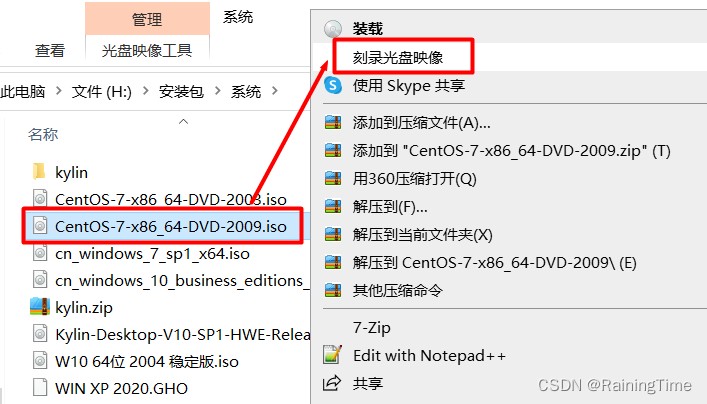707x404 pixels.
Task: Click the share arrow icon beside 共享
Action: (332, 383)
